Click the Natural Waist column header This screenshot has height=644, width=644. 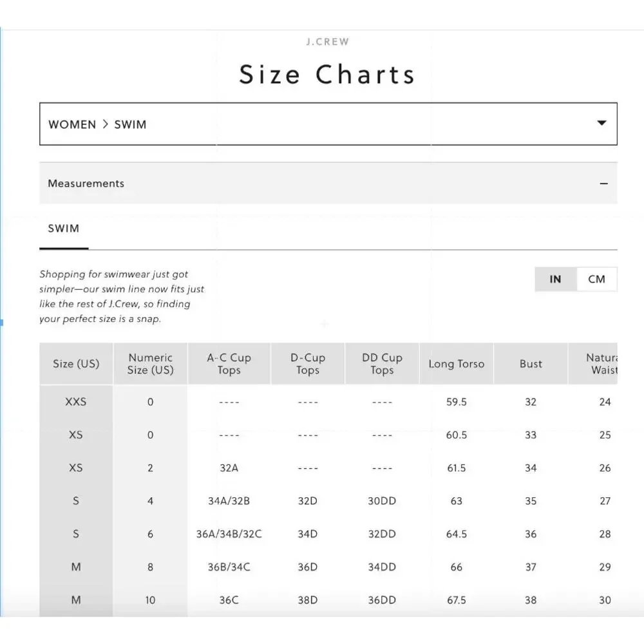[603, 364]
